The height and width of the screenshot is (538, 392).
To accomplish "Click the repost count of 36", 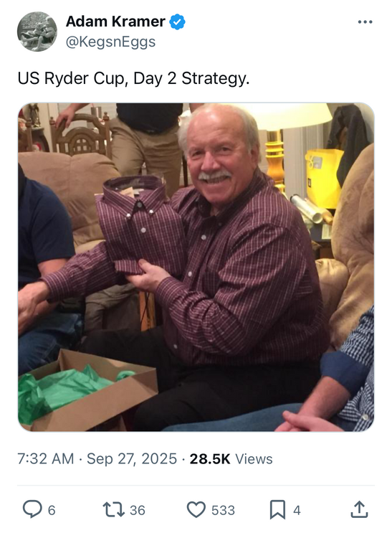I will pos(138,510).
